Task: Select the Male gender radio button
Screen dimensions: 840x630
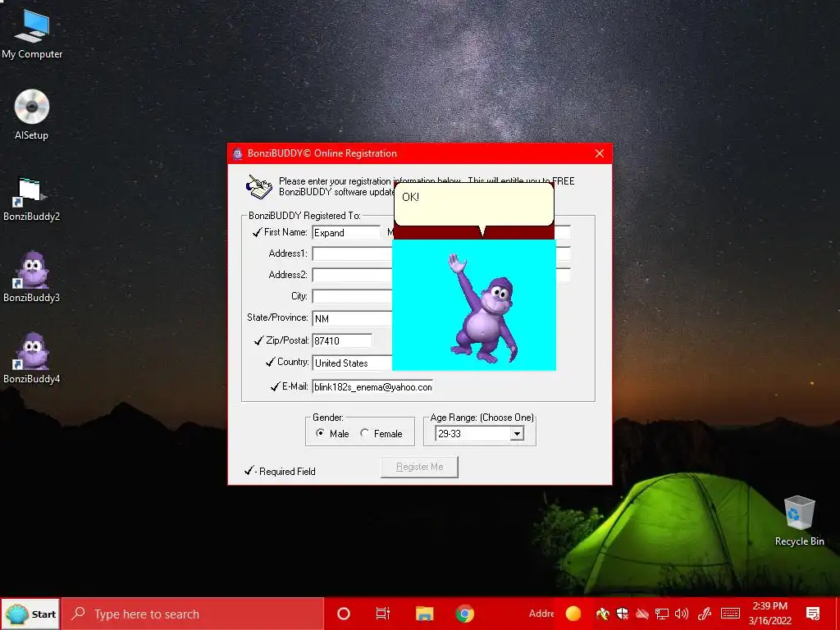Action: click(321, 433)
